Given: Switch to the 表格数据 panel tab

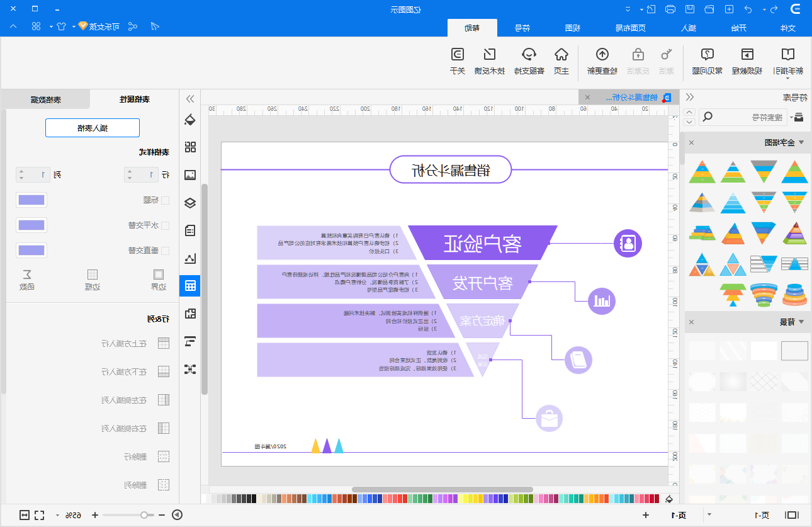Looking at the screenshot, I should pyautogui.click(x=45, y=99).
